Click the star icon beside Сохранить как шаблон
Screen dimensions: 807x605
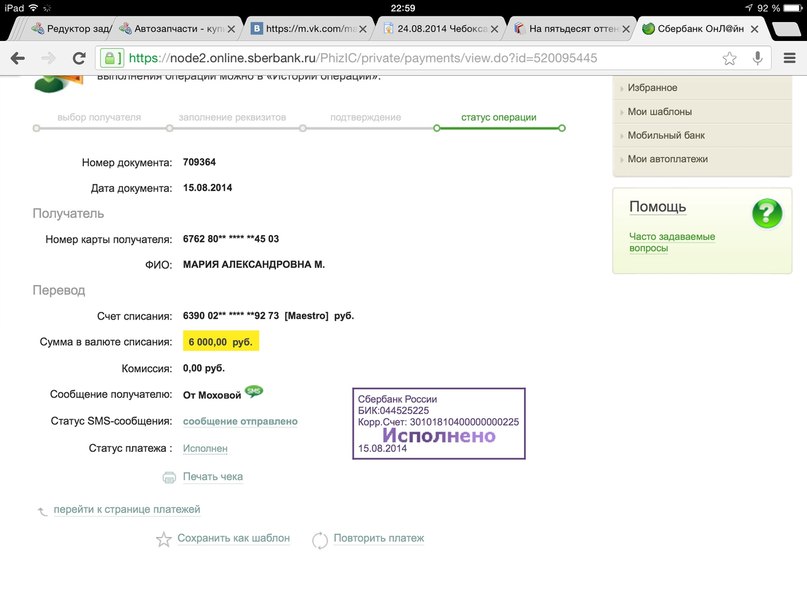(x=164, y=539)
